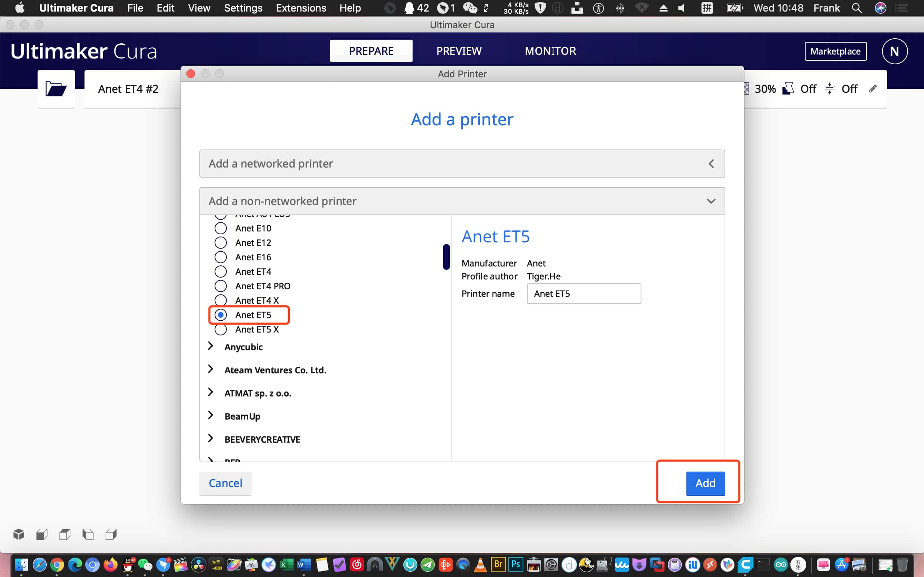The image size is (924, 577).
Task: Select the front view cube icon
Action: point(42,534)
